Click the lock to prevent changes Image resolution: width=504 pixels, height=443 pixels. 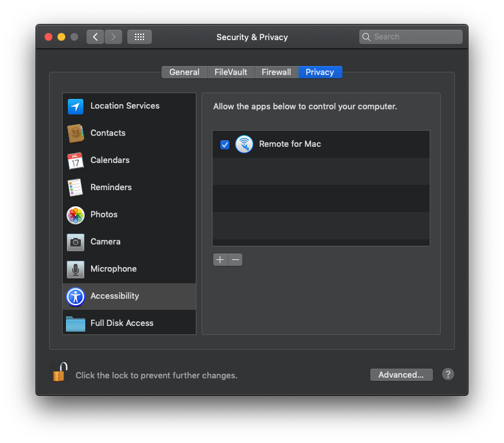(x=59, y=373)
